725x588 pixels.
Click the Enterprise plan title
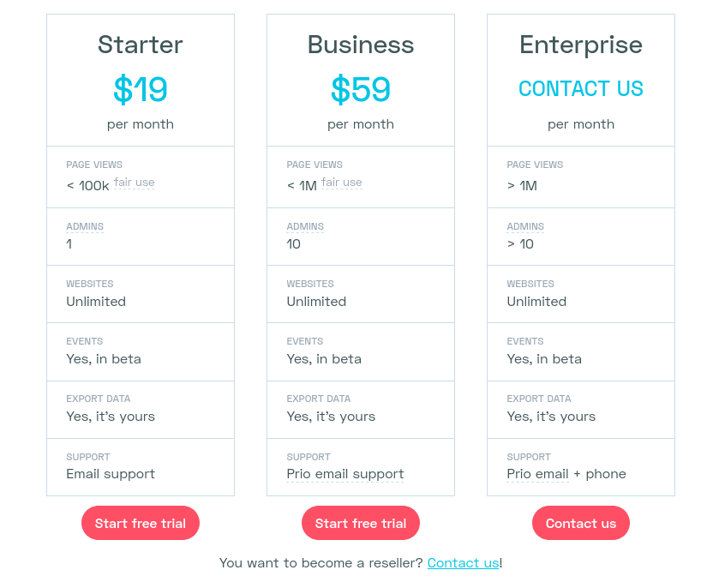(581, 45)
